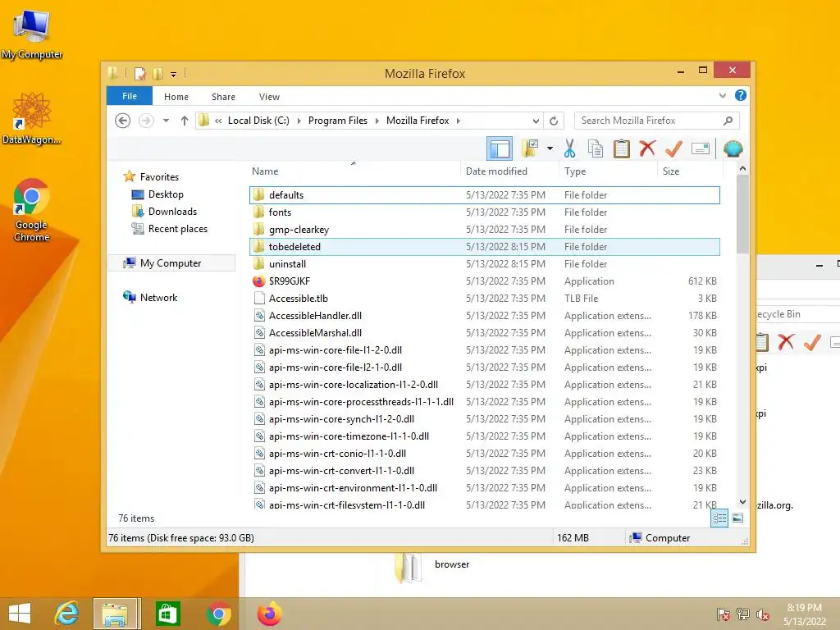Expand the ribbon with the chevron
This screenshot has width=840, height=630.
coord(722,96)
